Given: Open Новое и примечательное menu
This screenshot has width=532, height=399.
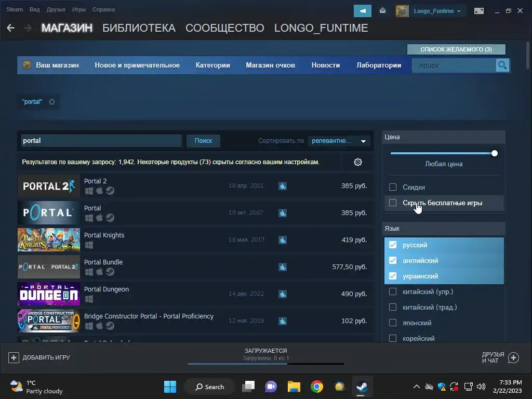Looking at the screenshot, I should point(137,65).
